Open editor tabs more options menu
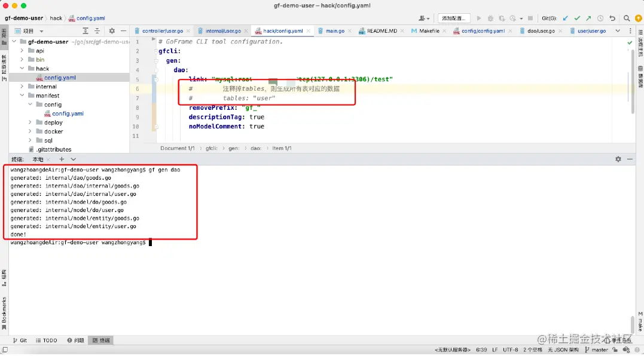This screenshot has height=356, width=644. (630, 30)
